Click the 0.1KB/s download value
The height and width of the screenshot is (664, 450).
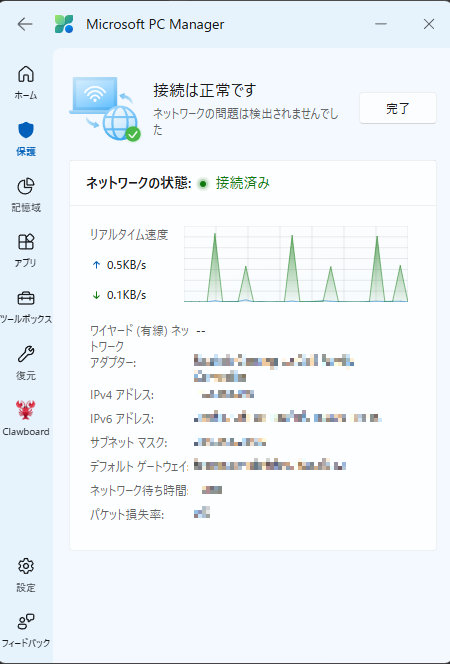pyautogui.click(x=126, y=295)
